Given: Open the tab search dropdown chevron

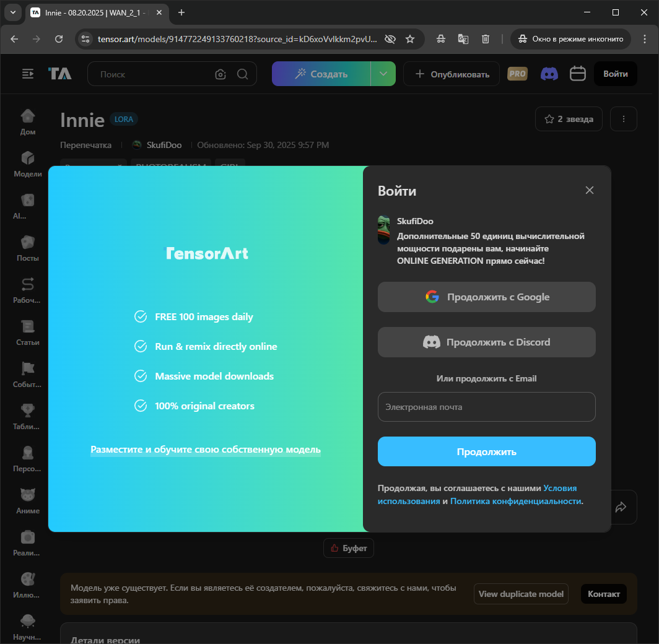Looking at the screenshot, I should tap(13, 12).
